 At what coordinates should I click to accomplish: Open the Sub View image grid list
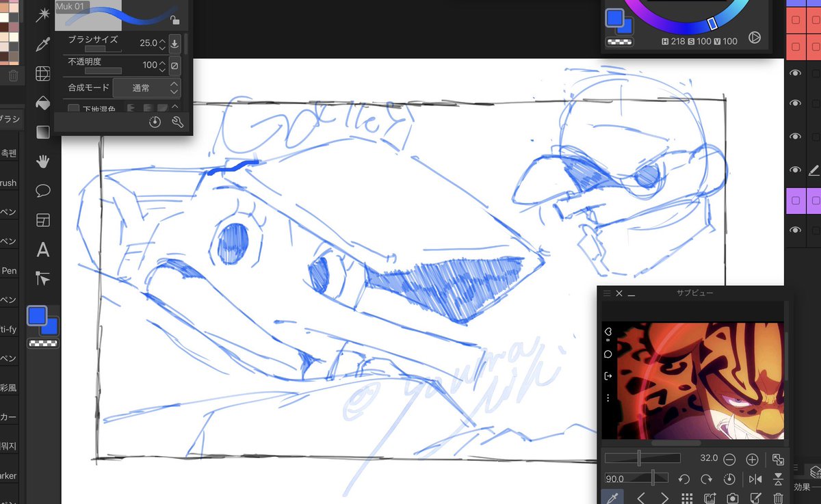point(687,499)
